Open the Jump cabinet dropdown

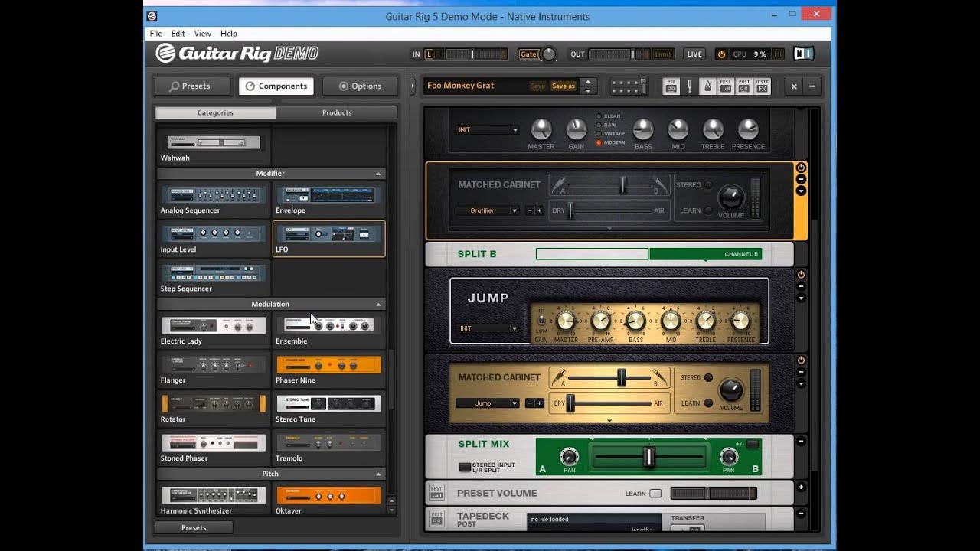488,403
